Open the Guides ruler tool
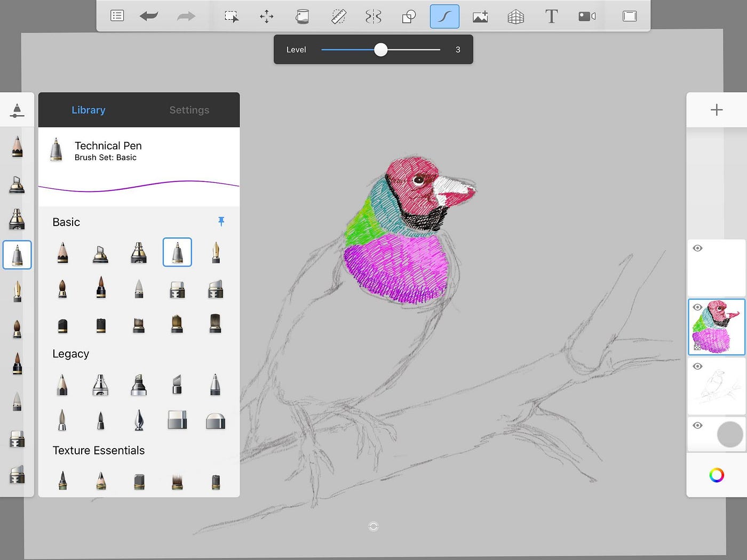 (x=338, y=16)
